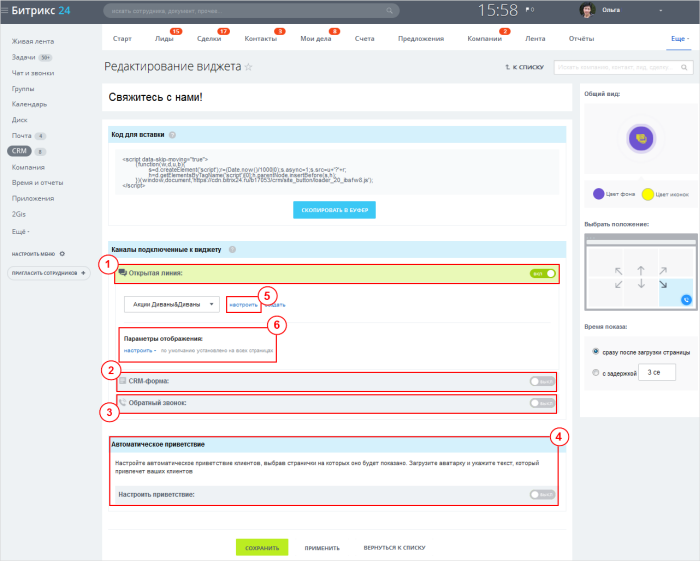Open Задачи in sidebar
The image size is (700, 561).
(24, 57)
